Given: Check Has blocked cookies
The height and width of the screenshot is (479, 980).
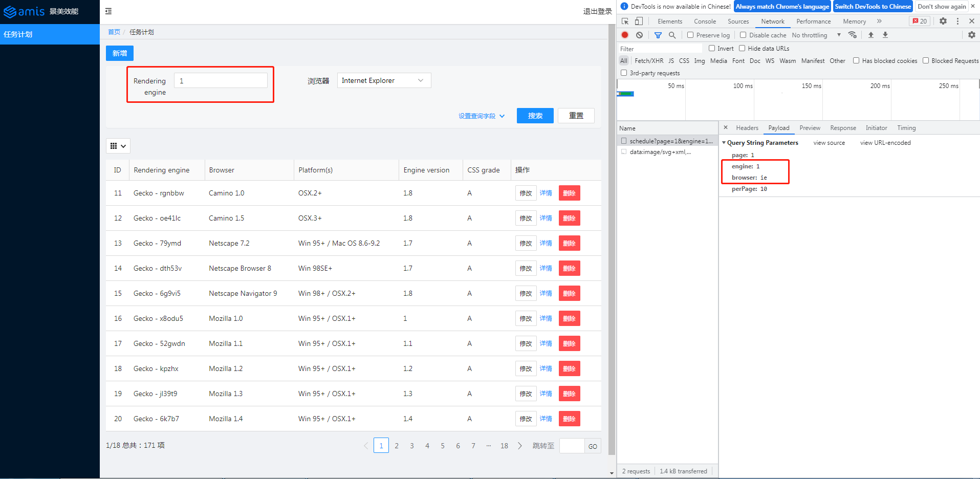Looking at the screenshot, I should click(856, 60).
